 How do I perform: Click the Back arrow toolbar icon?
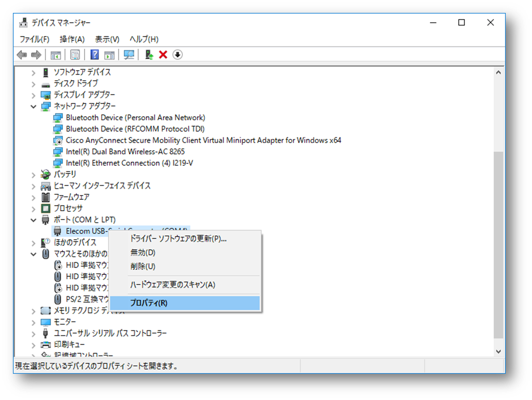(x=22, y=54)
